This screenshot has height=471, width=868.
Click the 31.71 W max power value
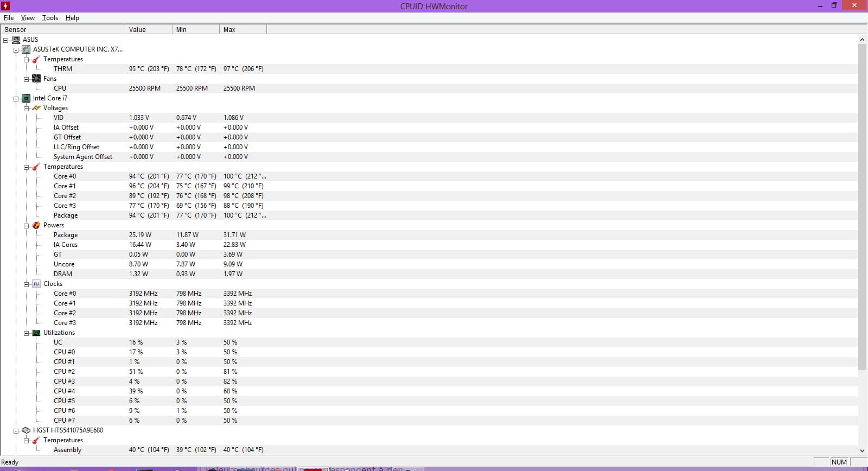click(x=234, y=235)
